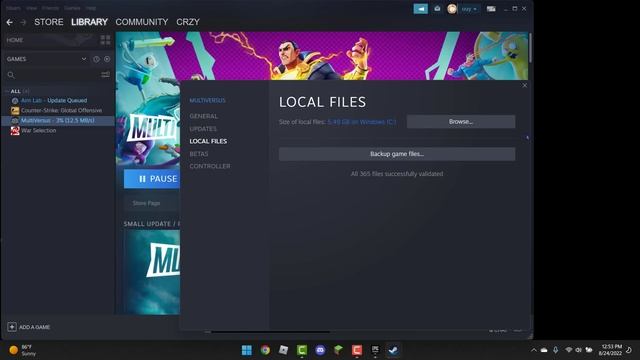Screen dimensions: 640x360
Task: Open the Games menu in the top bar
Action: [x=72, y=8]
